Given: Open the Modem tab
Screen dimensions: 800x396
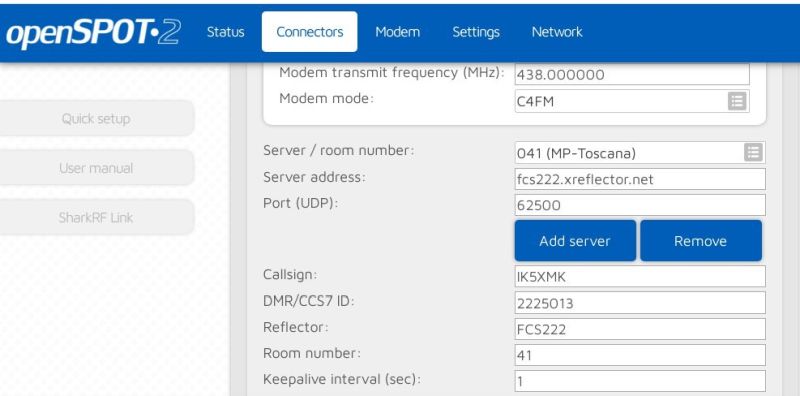Looking at the screenshot, I should [x=397, y=32].
